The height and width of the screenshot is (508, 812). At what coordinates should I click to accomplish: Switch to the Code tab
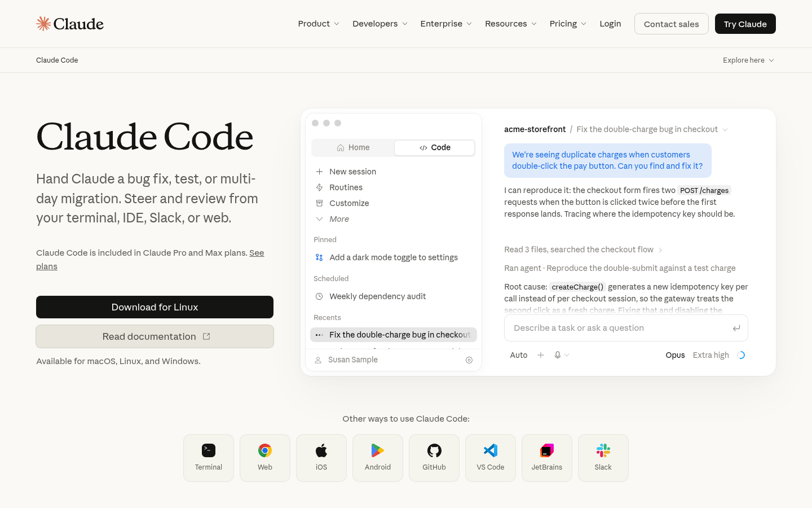coord(435,147)
